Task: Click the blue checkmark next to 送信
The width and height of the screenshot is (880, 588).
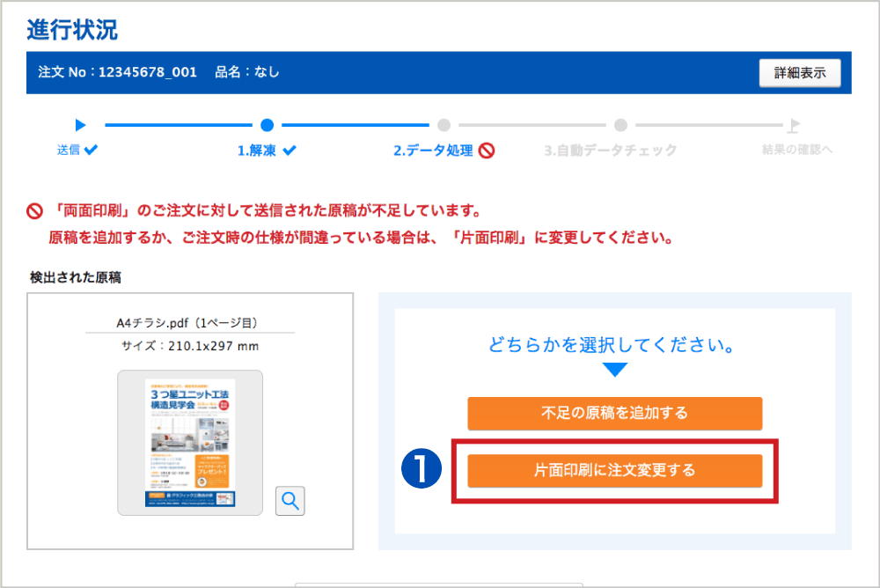Action: 91,150
